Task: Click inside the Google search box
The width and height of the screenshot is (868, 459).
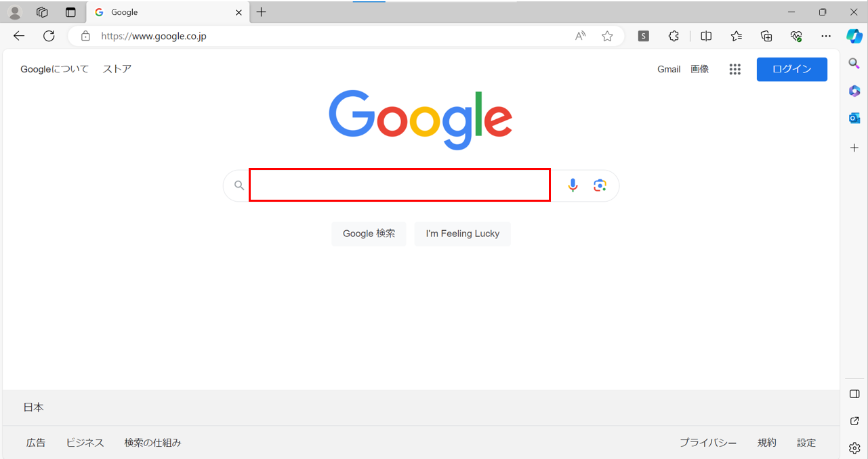Action: pyautogui.click(x=400, y=185)
